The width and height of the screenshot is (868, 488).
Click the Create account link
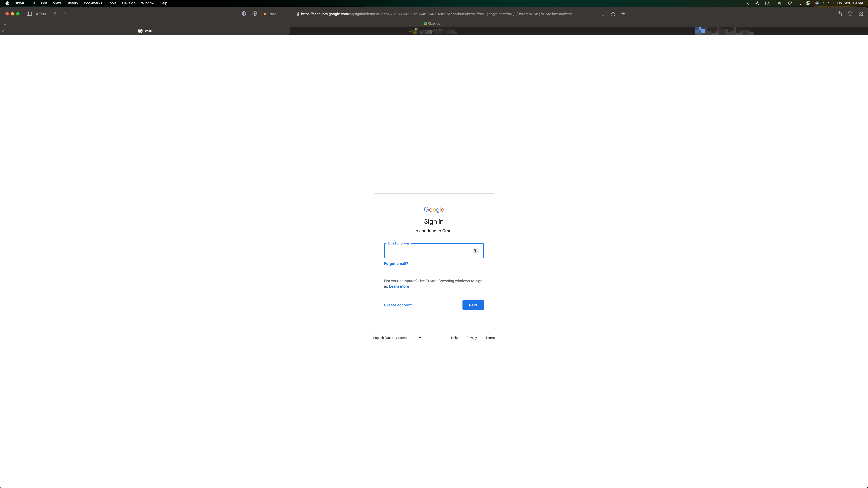(398, 305)
